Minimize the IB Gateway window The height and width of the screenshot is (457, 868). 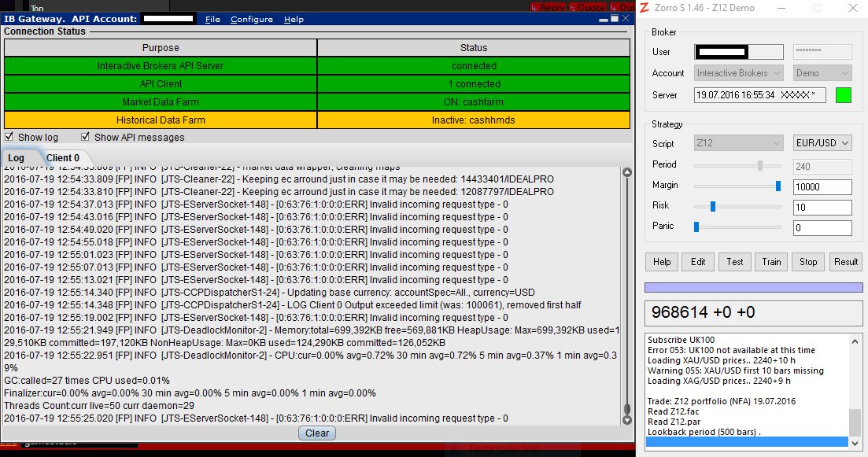604,20
